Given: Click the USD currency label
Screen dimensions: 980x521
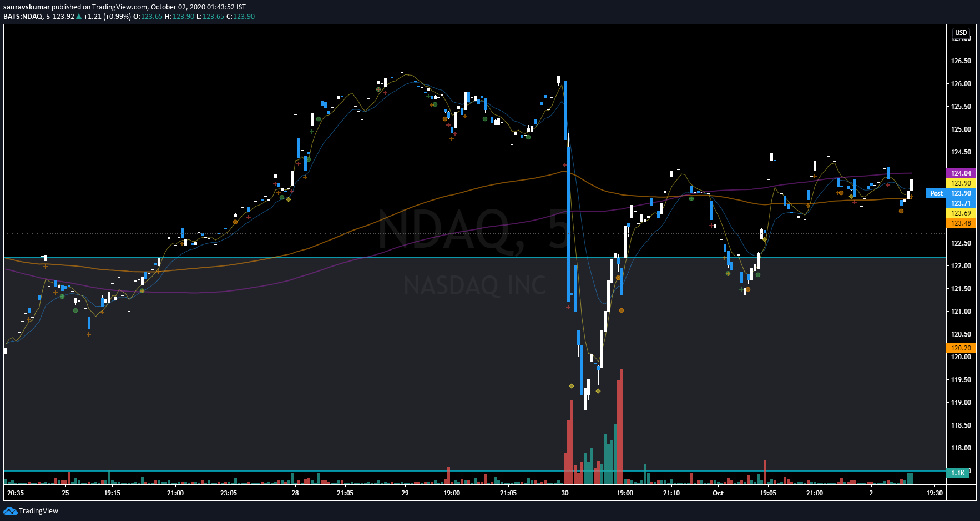Looking at the screenshot, I should point(961,33).
